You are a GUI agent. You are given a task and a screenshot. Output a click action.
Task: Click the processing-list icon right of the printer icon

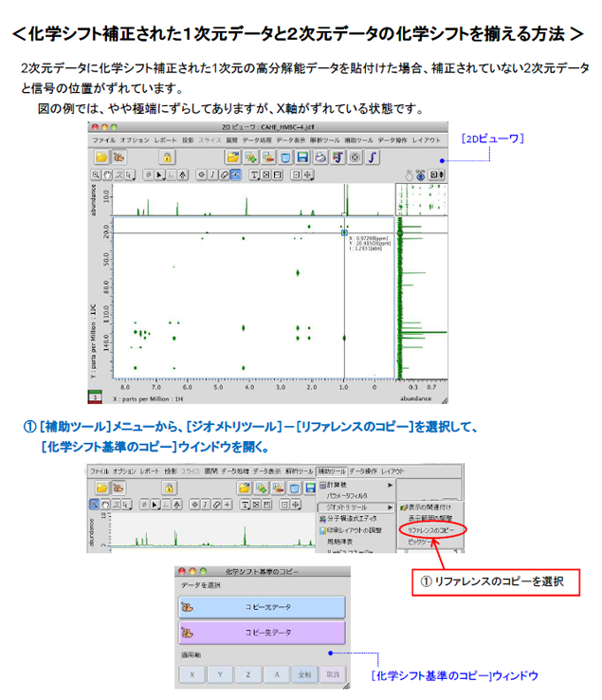(x=337, y=157)
